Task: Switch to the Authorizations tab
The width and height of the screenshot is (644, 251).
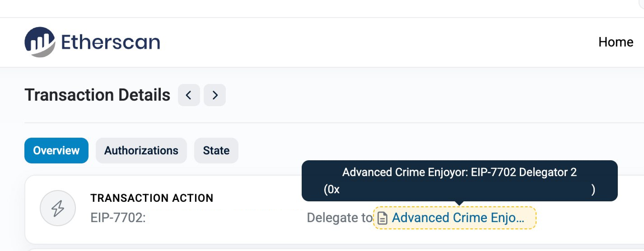Action: (141, 151)
